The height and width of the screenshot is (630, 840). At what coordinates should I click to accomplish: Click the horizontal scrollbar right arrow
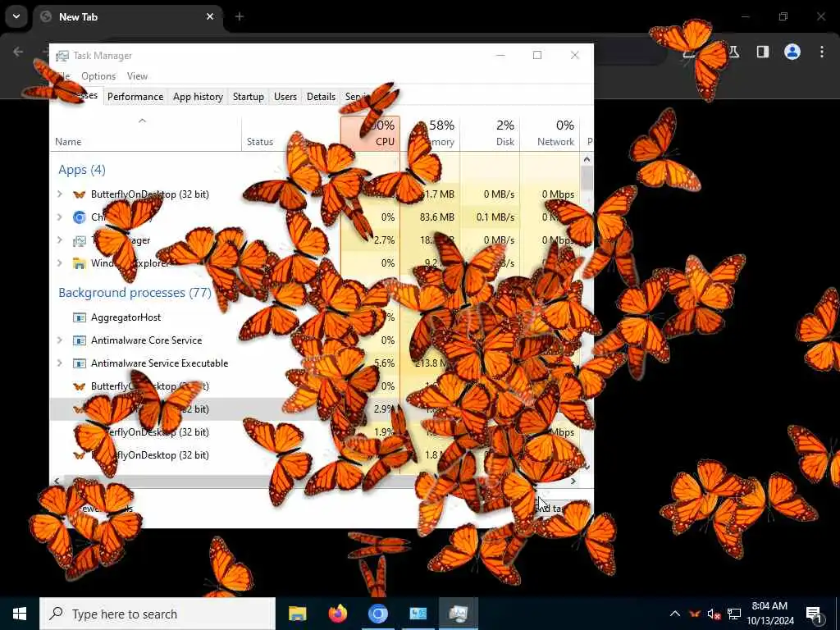[573, 481]
